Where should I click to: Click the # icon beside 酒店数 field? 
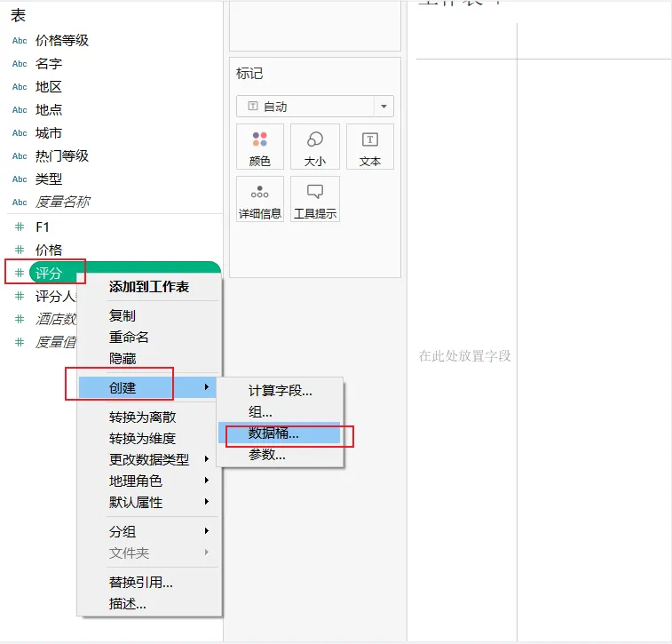coord(20,319)
